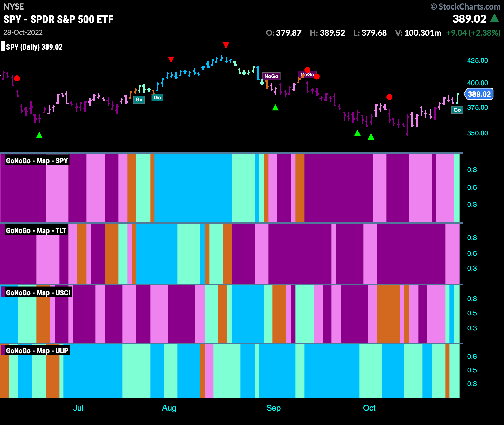504x425 pixels.
Task: Click the green up triangle below the June low
Action: (x=39, y=135)
